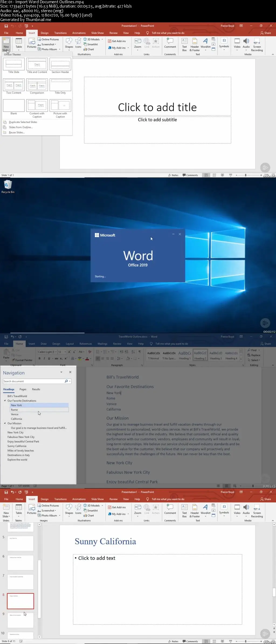Screen dimensions: 276x644
Task: Click Video in the Sunny California PowerPoint ribbon
Action: (237, 510)
